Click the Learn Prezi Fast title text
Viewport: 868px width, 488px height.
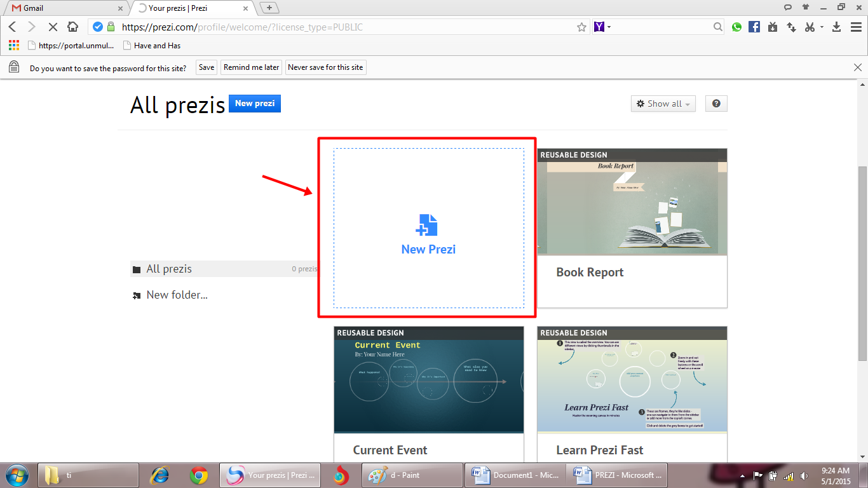pos(600,450)
